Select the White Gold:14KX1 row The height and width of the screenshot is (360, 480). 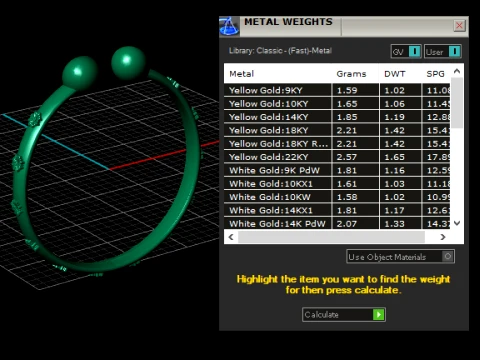tap(337, 210)
